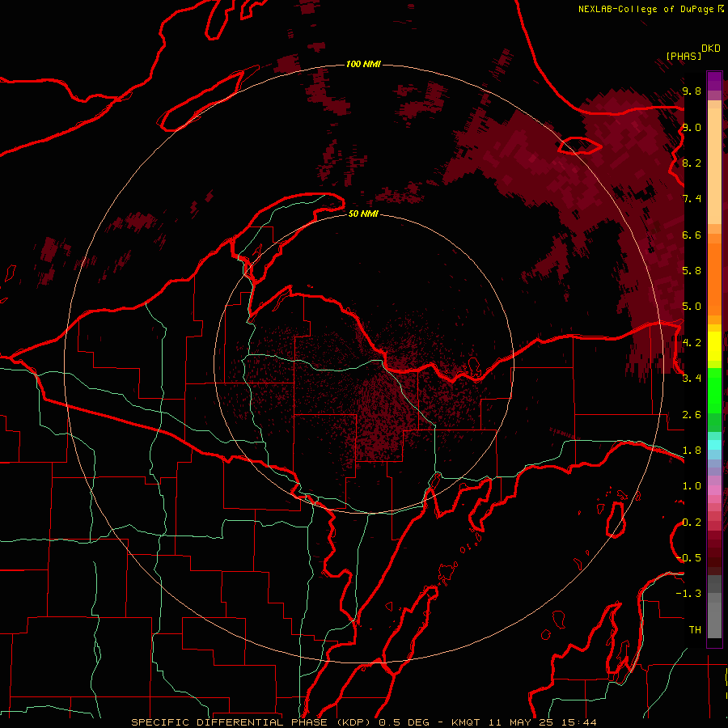This screenshot has width=728, height=728.
Task: Click the 2.6 scale value
Action: point(692,415)
